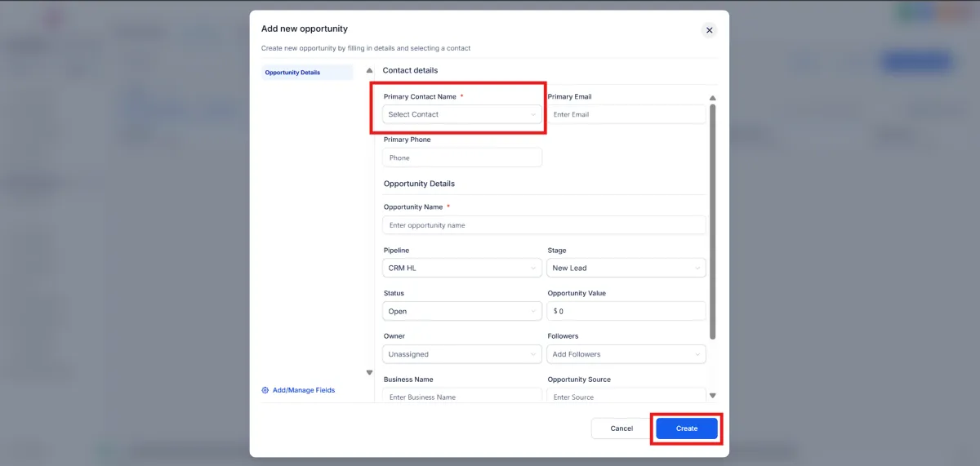Click into the Opportunity Name field

coord(544,225)
